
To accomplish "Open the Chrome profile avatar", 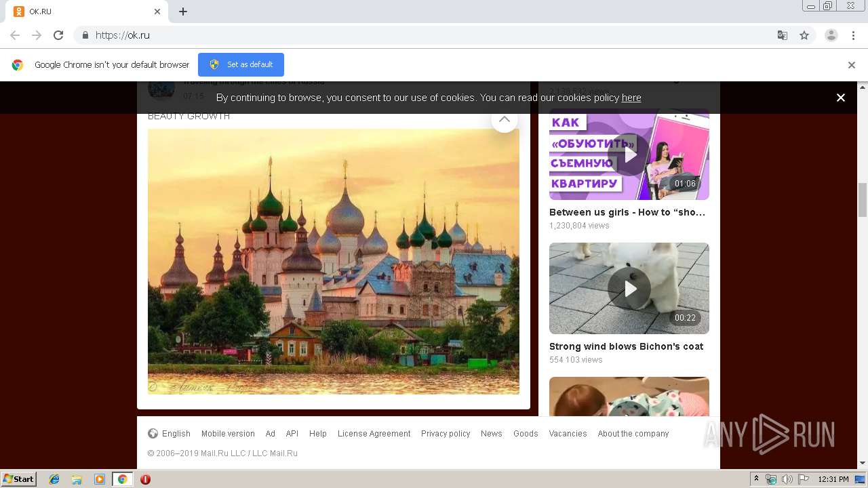I will coord(831,35).
